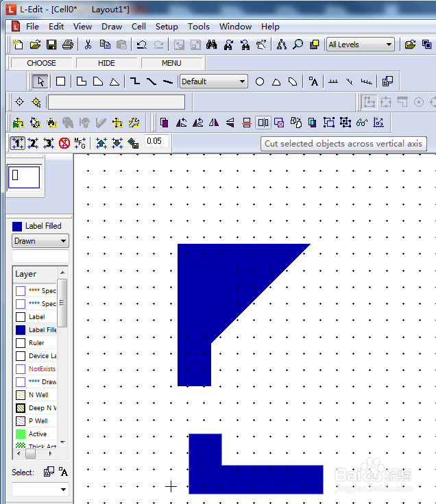Select the 45-degree polygon tool
The height and width of the screenshot is (504, 436).
pos(97,81)
